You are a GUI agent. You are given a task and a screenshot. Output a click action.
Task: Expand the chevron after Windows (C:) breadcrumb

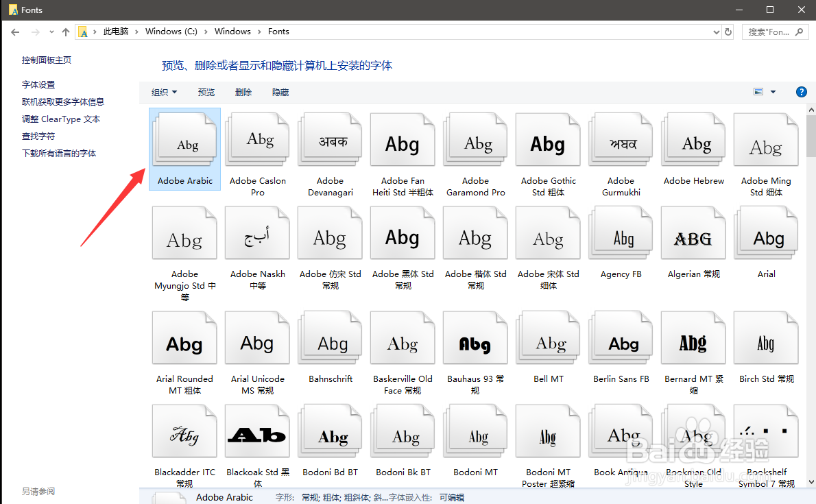206,32
